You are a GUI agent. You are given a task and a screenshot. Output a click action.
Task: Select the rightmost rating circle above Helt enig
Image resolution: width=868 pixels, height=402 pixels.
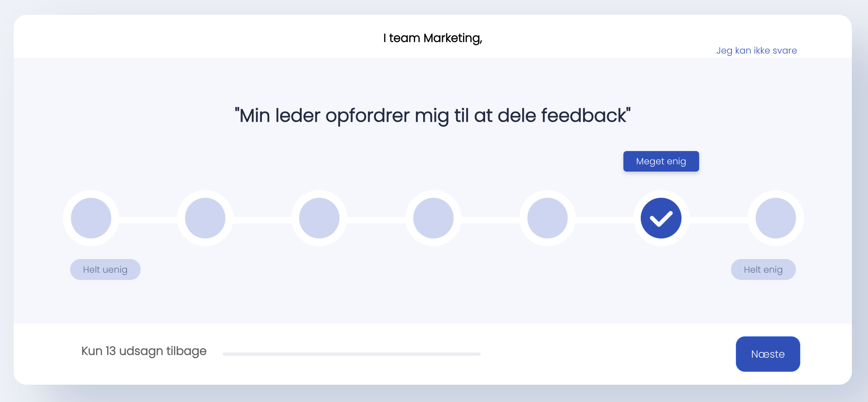tap(775, 218)
